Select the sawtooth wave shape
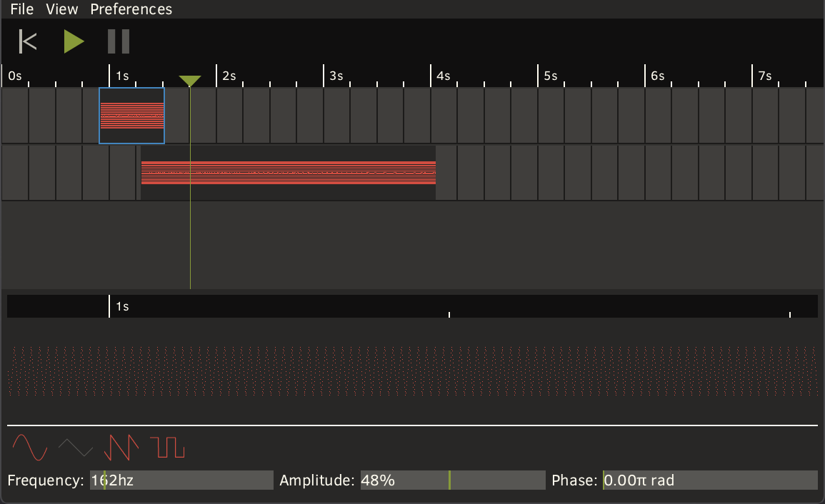Viewport: 825px width, 504px height. coord(121,448)
